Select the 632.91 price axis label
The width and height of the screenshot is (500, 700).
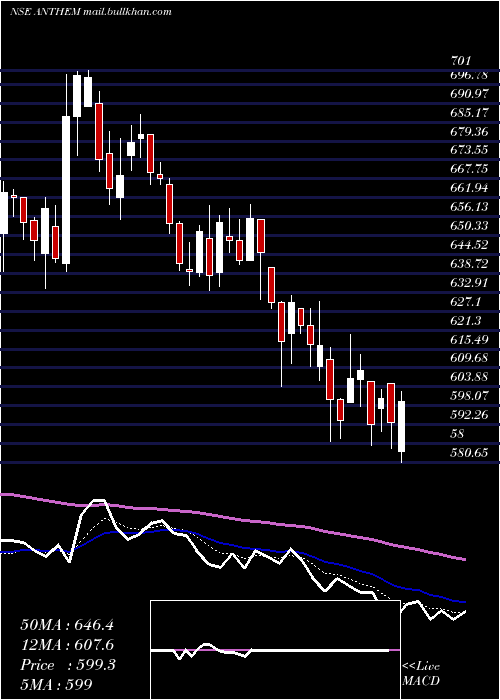[x=469, y=283]
